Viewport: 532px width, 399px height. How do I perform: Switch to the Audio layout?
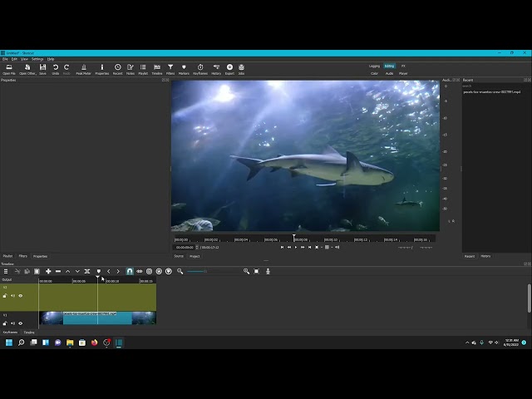click(x=389, y=73)
